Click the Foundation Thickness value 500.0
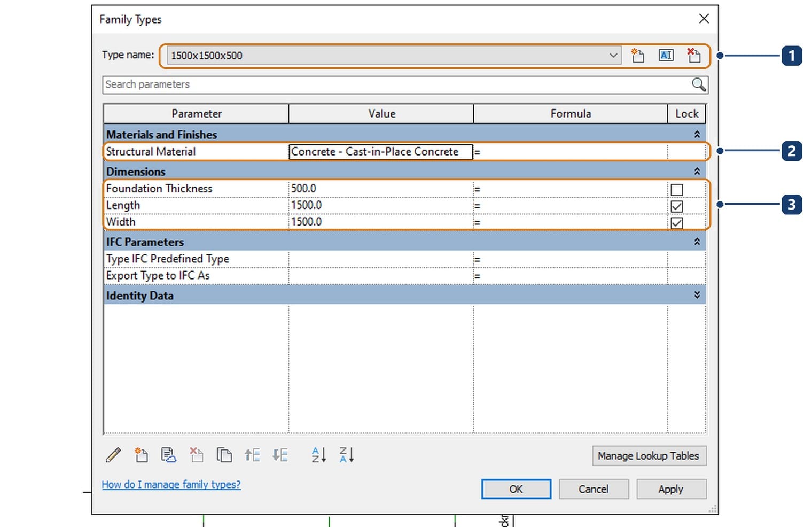Viewport: 812px width, 527px height. click(x=381, y=189)
